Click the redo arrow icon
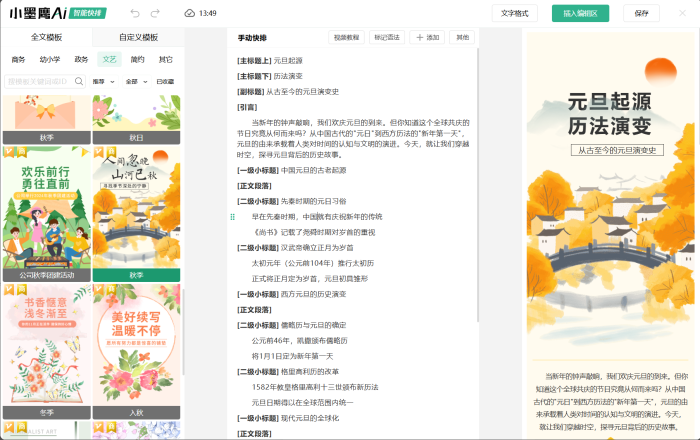 (157, 13)
